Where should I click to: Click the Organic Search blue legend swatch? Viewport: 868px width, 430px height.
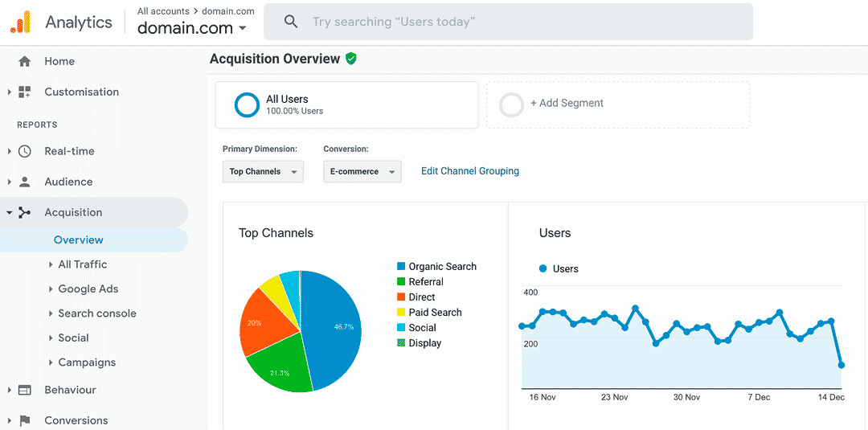401,266
